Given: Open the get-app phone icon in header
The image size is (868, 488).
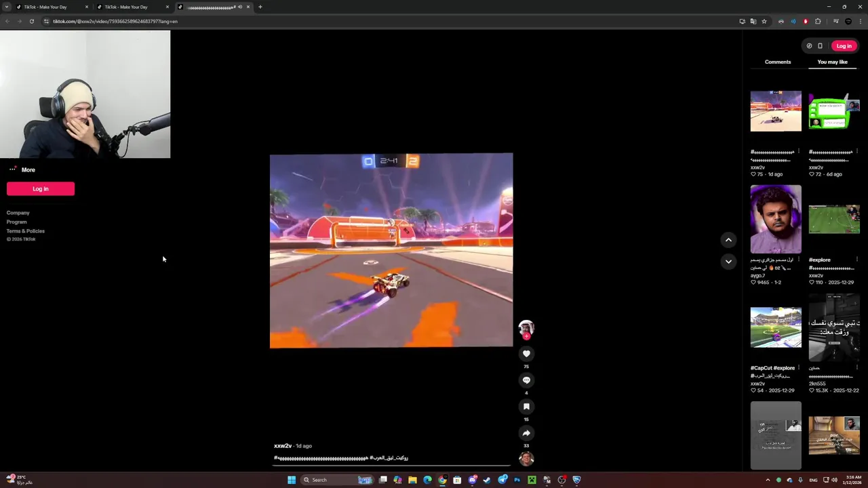Looking at the screenshot, I should tap(820, 46).
